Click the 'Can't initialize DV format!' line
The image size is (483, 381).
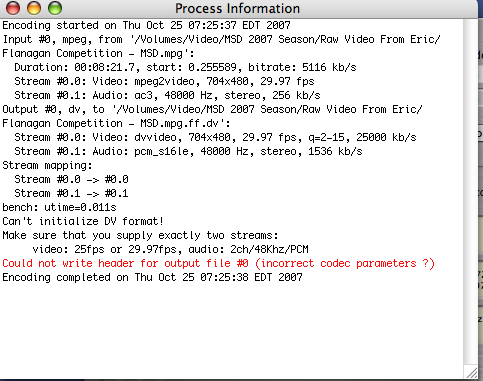(x=83, y=221)
